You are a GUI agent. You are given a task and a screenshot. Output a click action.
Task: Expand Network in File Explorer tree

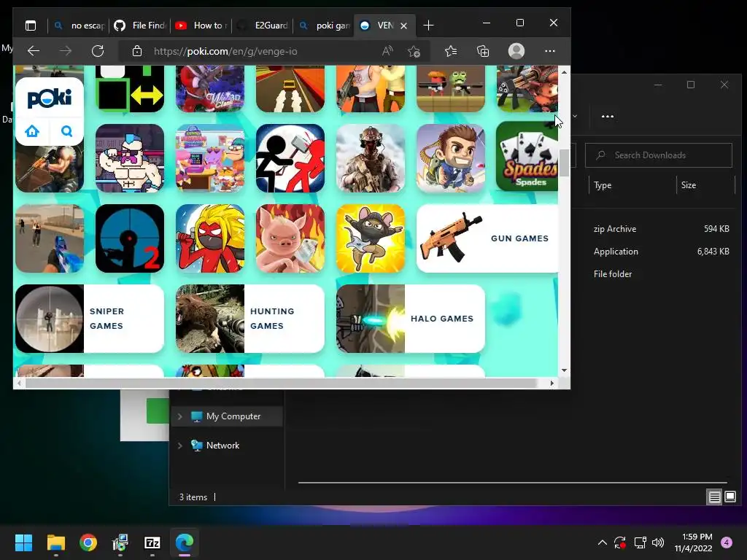click(x=180, y=446)
